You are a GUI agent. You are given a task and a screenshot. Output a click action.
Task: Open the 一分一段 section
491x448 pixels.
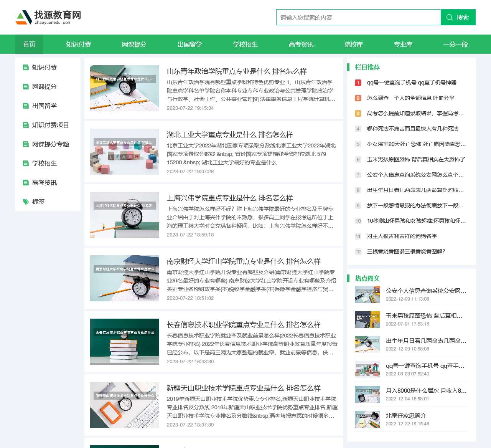pos(456,44)
